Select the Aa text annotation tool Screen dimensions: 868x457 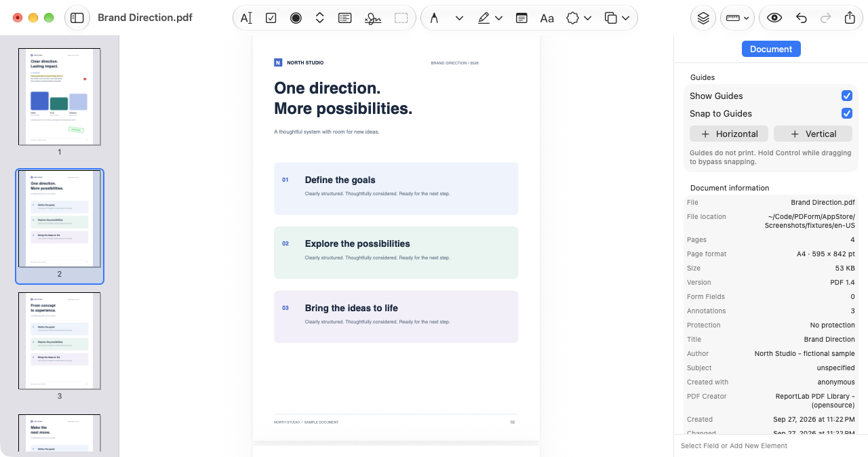pos(547,18)
